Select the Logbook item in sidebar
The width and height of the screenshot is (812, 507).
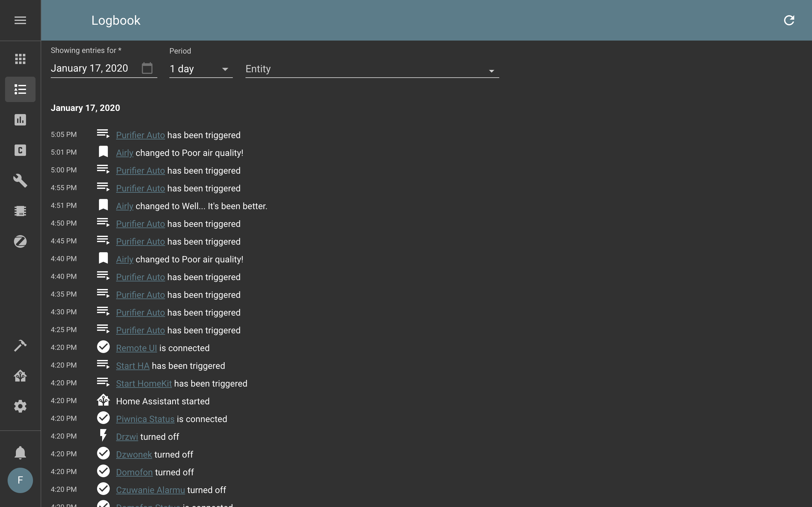pos(20,90)
